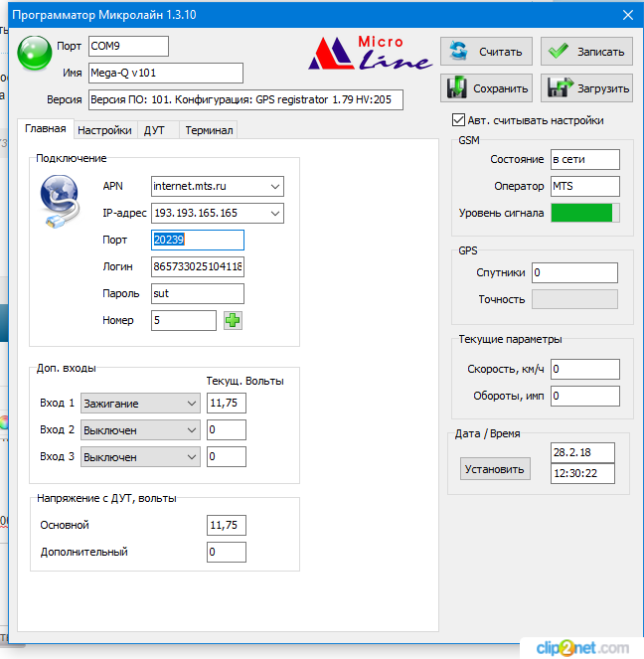Screen dimensions: 644x659
Task: Click the globe network connection icon
Action: (x=59, y=202)
